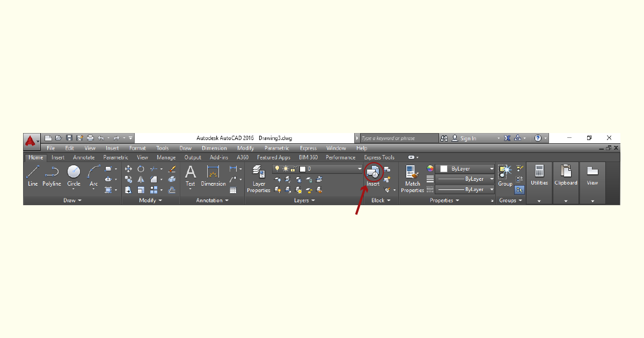Screen dimensions: 644x338
Task: Select the Line drawing tool
Action: (x=33, y=176)
